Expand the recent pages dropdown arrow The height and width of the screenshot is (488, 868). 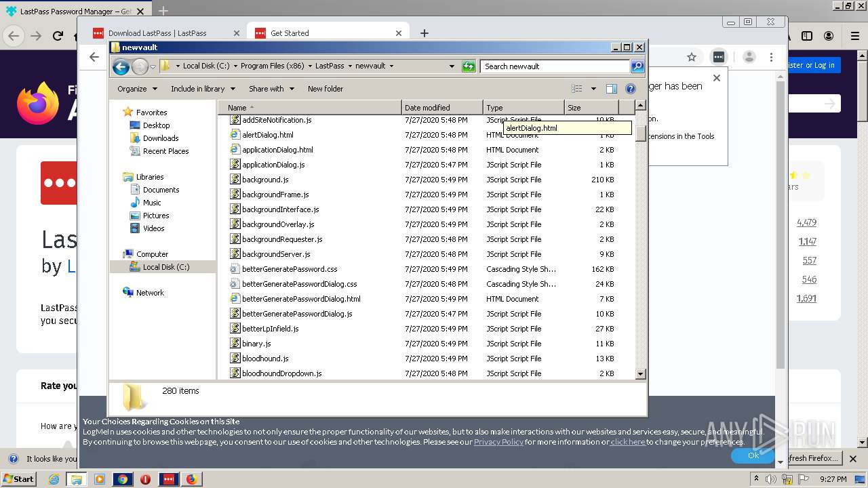[153, 66]
